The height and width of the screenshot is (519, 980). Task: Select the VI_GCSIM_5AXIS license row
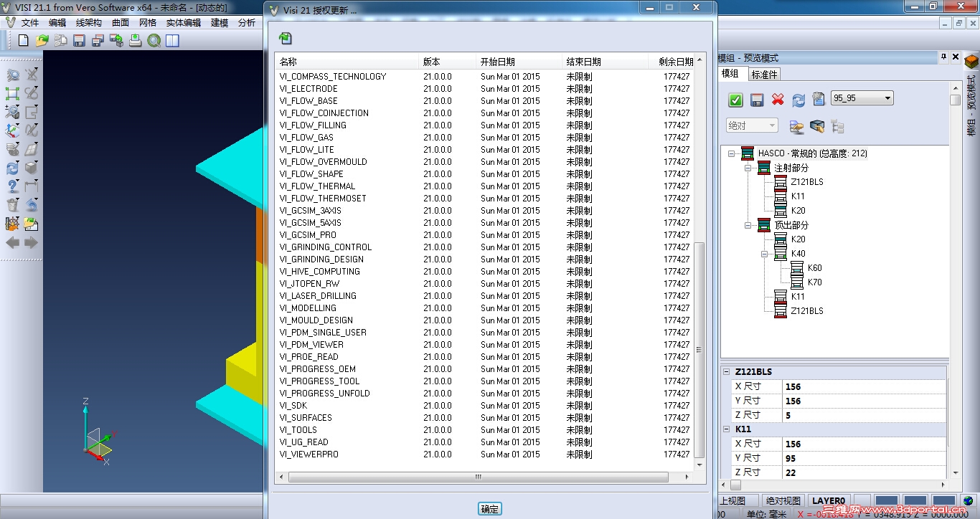(486, 223)
